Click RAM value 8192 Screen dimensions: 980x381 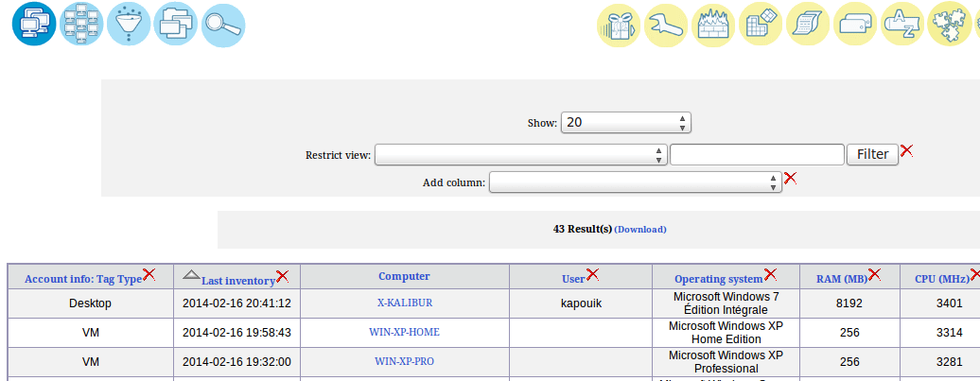849,303
